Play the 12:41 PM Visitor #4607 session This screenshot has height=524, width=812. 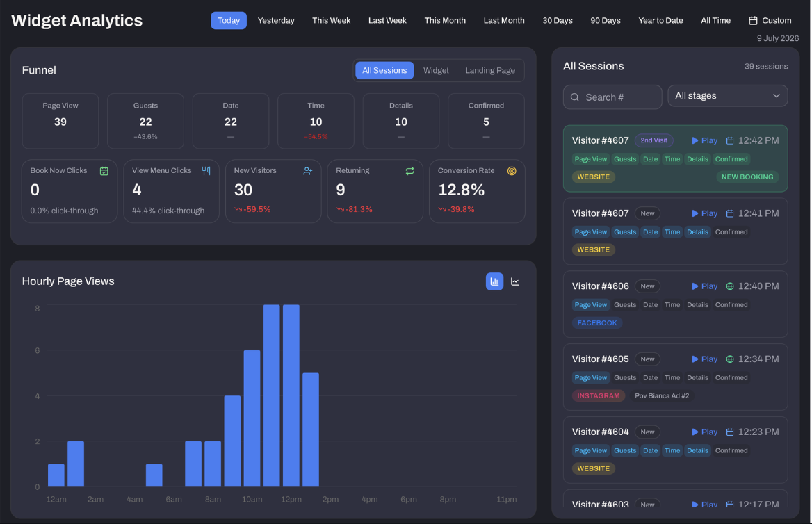704,214
